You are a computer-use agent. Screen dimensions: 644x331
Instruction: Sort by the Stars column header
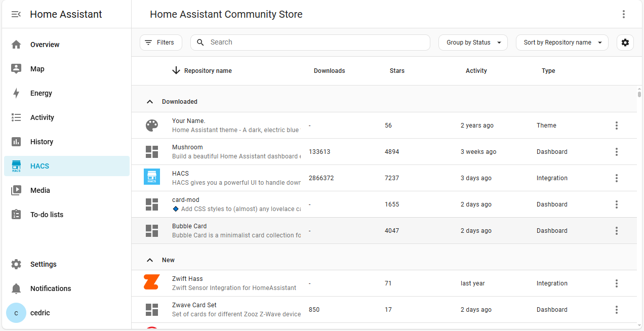pyautogui.click(x=397, y=71)
